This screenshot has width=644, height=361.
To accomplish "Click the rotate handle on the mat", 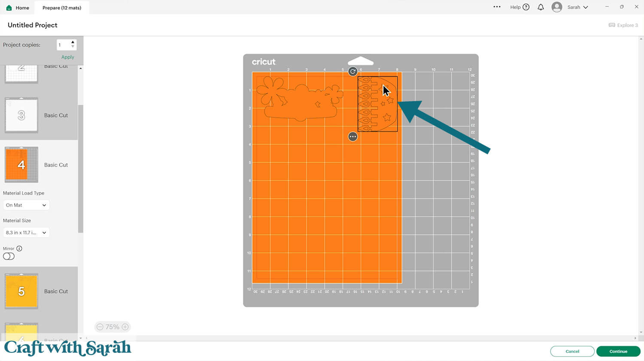I will pyautogui.click(x=352, y=72).
